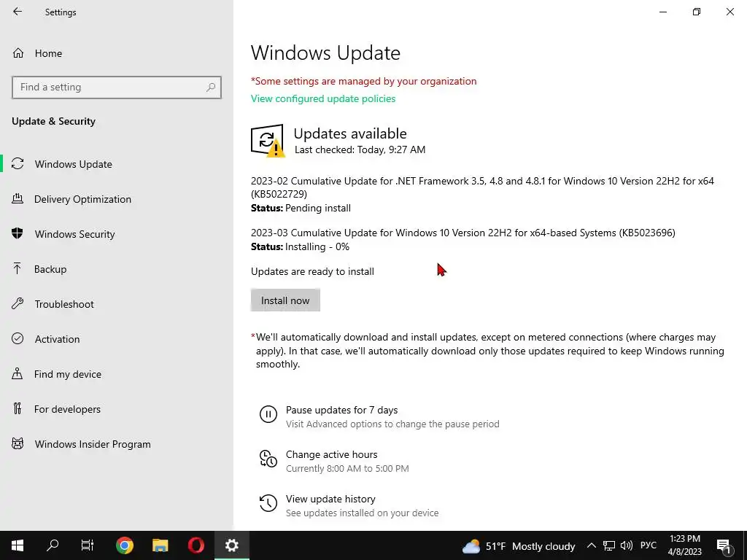Click the active hours clock icon

click(268, 459)
